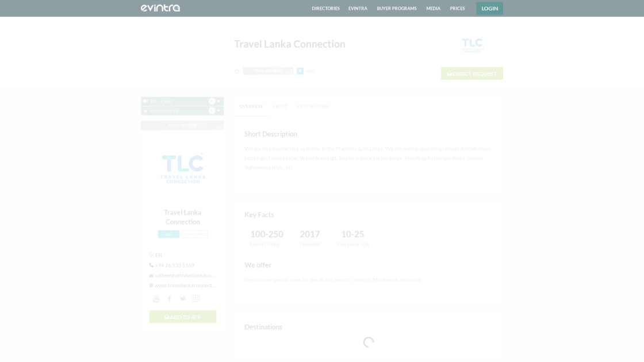Open the Directories menu

[325, 9]
